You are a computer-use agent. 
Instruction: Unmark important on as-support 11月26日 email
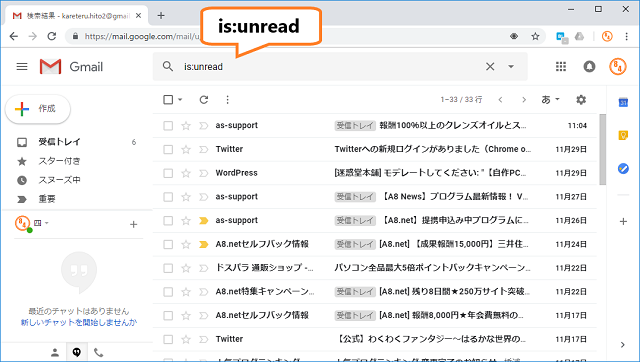[203, 221]
